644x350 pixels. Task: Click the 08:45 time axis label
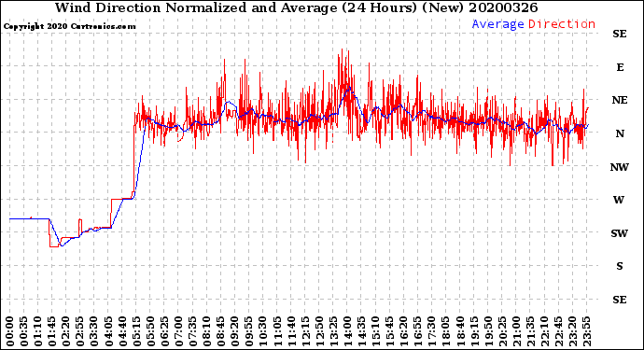pyautogui.click(x=220, y=331)
